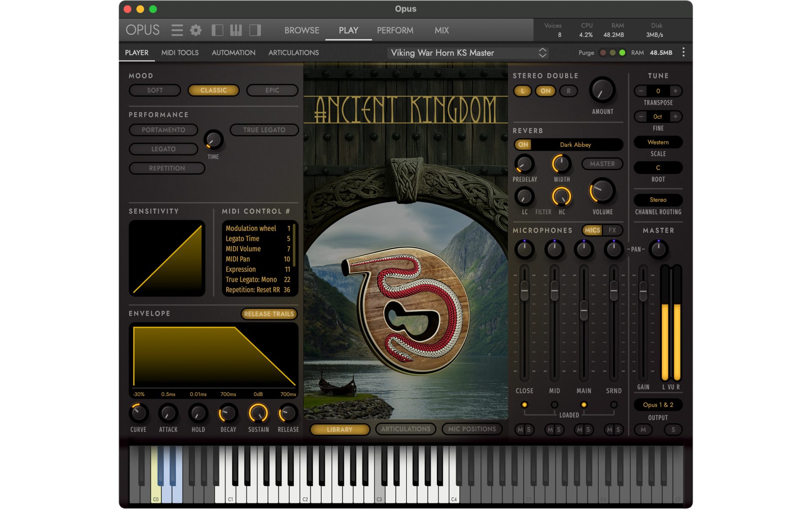Screen dimensions: 812x509
Task: Open the three-dot options menu
Action: [x=683, y=52]
